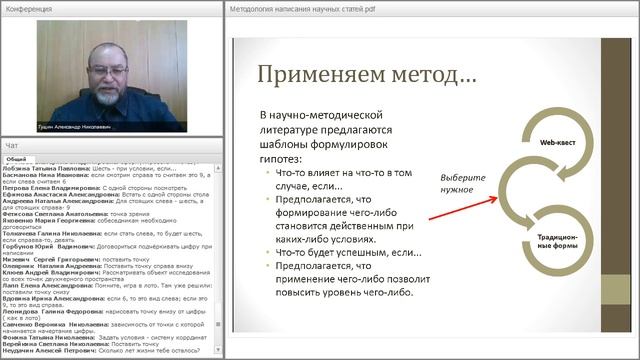The width and height of the screenshot is (640, 360).
Task: Click the Традиционные формы circle on slide
Action: [558, 241]
